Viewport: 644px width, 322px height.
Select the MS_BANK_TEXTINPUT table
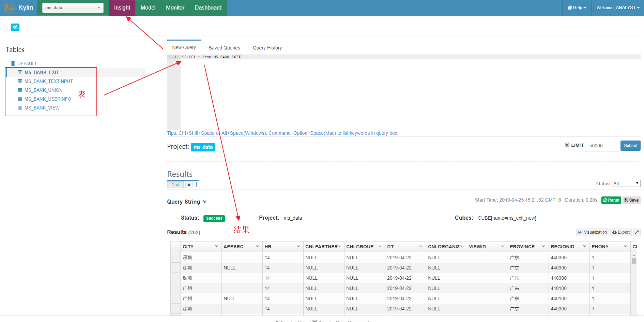click(49, 81)
